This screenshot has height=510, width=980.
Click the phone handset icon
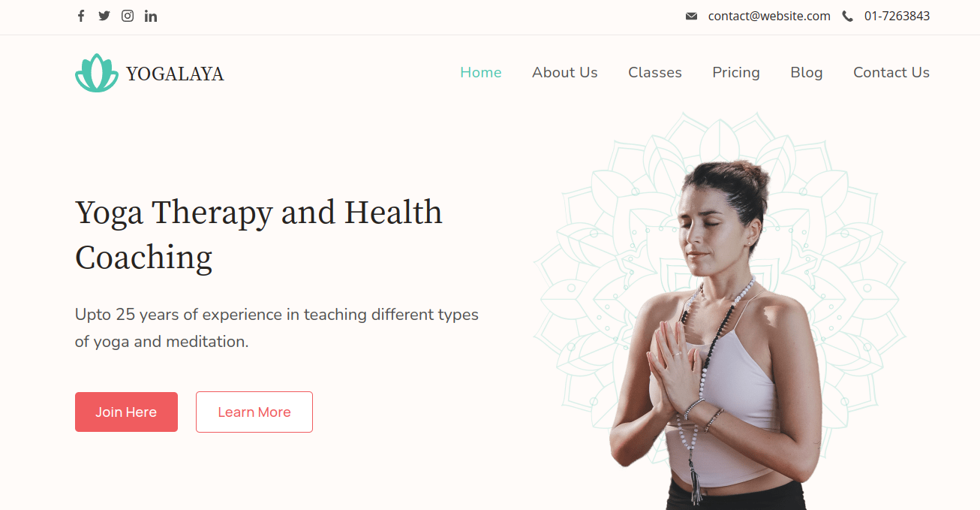[847, 16]
